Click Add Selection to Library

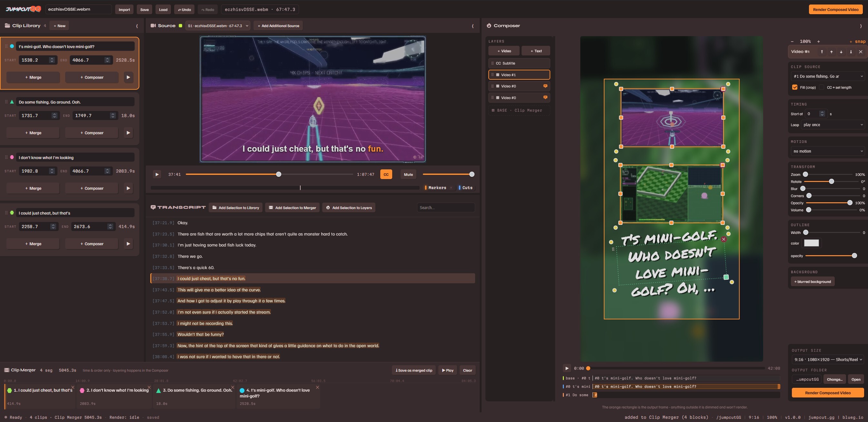coord(235,208)
